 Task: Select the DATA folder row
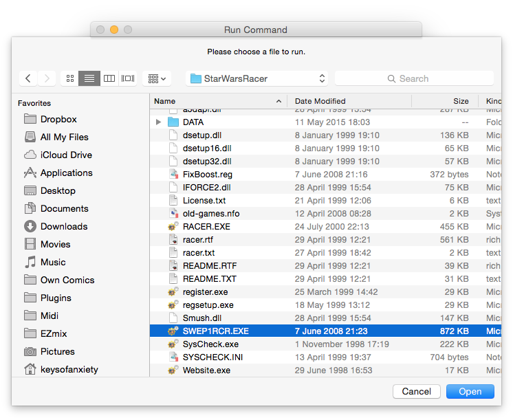[x=325, y=122]
